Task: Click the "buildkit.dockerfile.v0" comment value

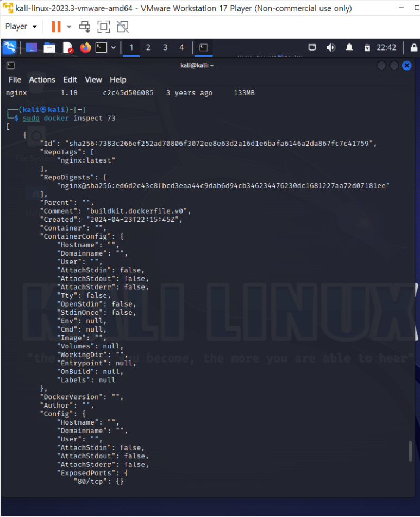Action: pos(137,211)
